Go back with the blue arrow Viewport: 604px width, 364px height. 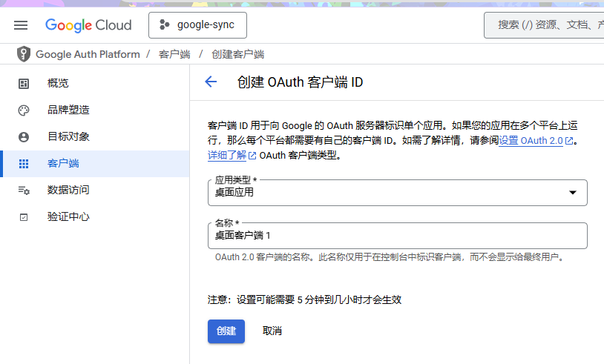(211, 82)
